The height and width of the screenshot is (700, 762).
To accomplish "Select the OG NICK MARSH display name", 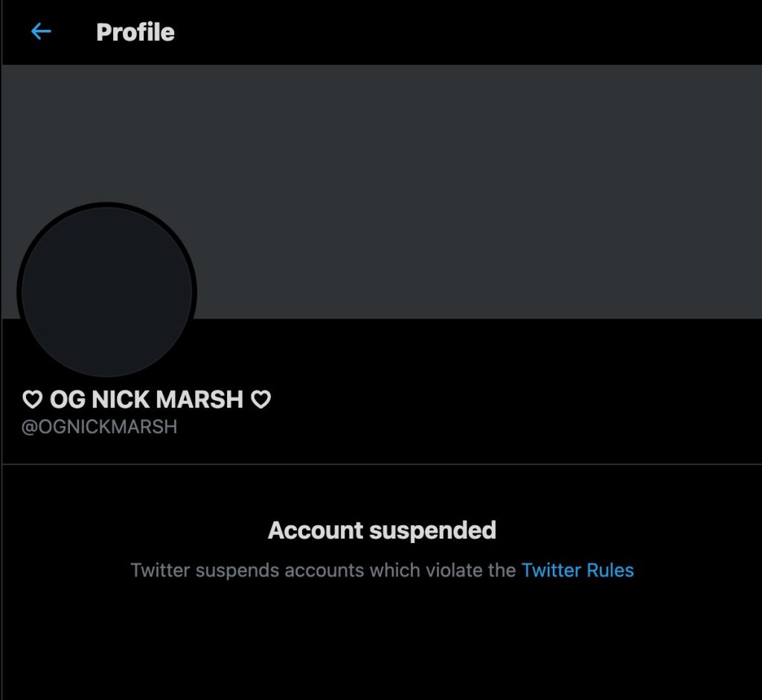I will 147,400.
